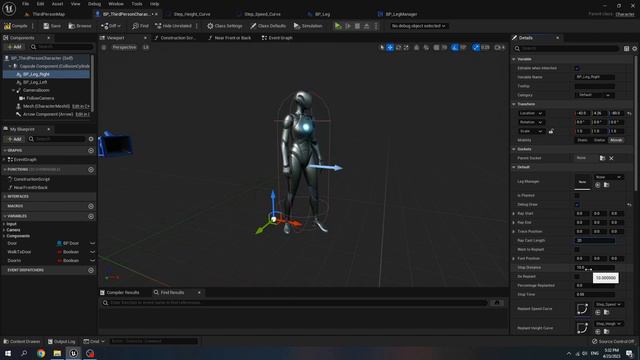The image size is (640, 360).
Task: Select the rotate gizmo tool in viewport
Action: coord(398,47)
